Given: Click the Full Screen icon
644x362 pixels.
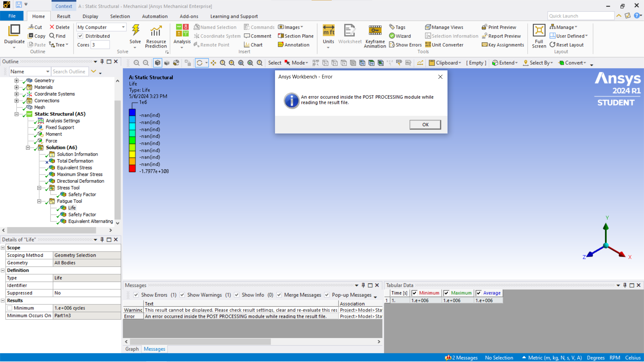Looking at the screenshot, I should point(539,31).
